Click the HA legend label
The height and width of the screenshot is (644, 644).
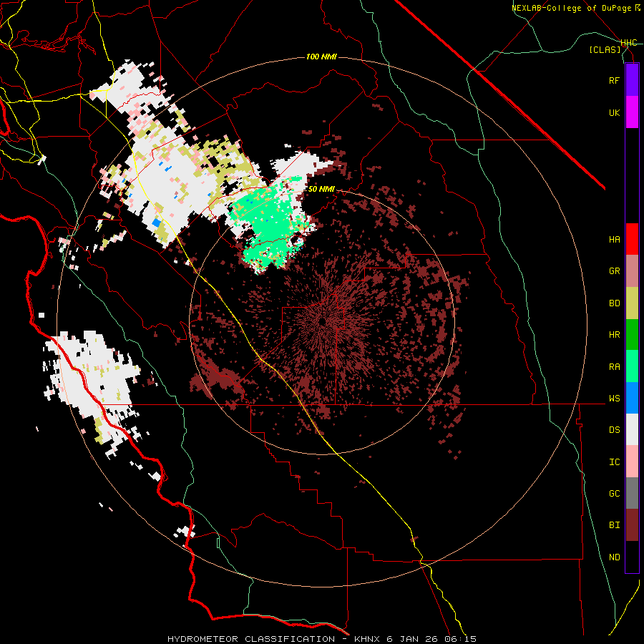[x=614, y=239]
